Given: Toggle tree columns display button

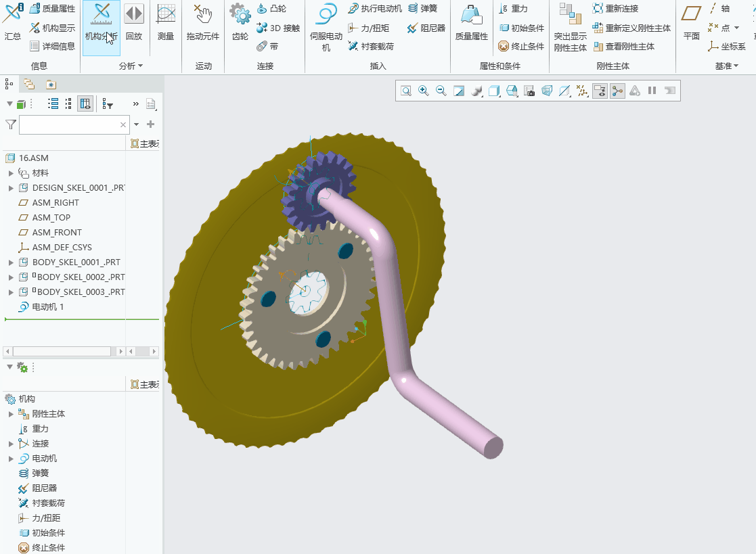Looking at the screenshot, I should 85,103.
